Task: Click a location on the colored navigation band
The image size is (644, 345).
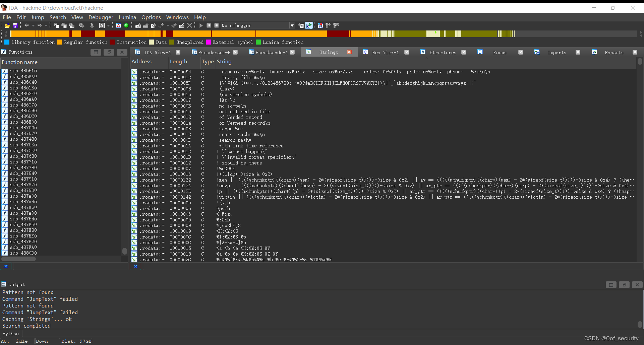Action: tap(235, 34)
